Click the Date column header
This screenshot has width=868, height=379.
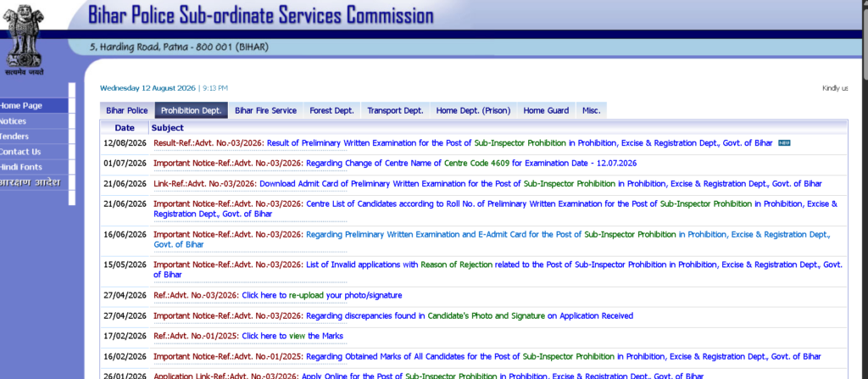pos(125,128)
